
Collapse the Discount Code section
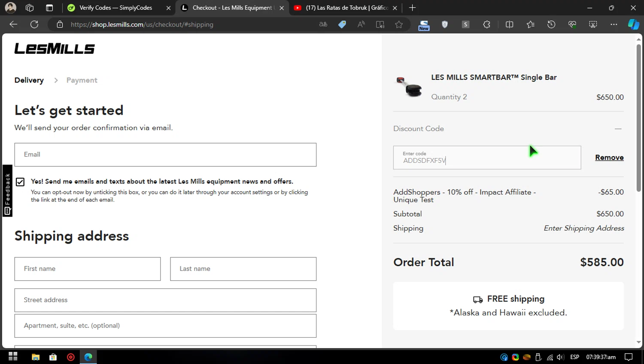[x=618, y=128]
